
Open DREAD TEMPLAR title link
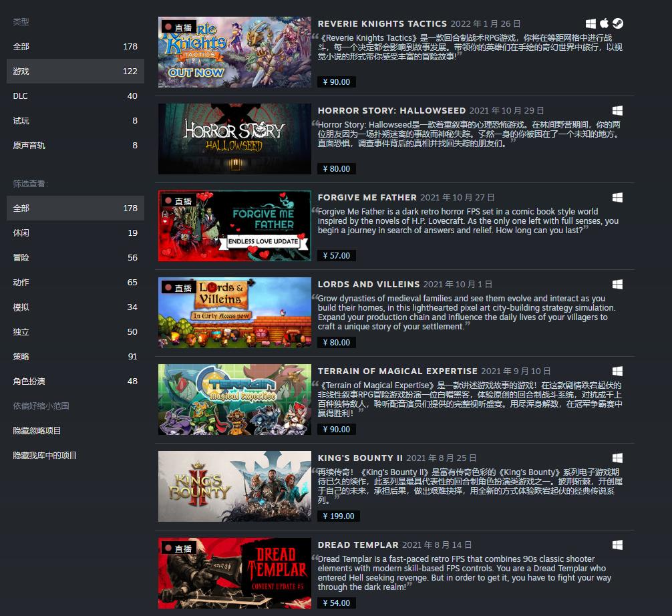pos(358,545)
